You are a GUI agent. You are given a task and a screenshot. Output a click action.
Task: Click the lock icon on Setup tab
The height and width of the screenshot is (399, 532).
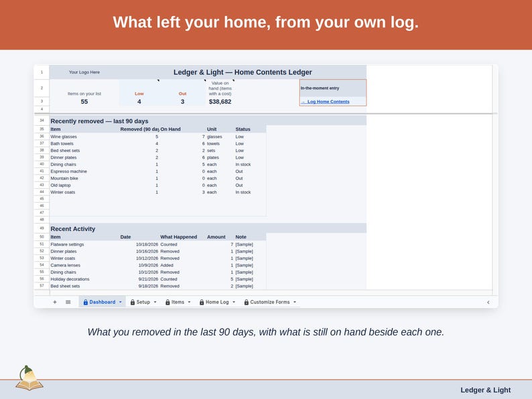tap(133, 302)
